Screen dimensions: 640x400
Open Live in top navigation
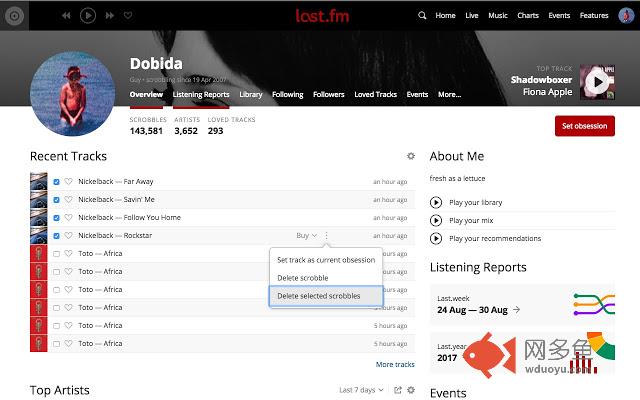[472, 16]
